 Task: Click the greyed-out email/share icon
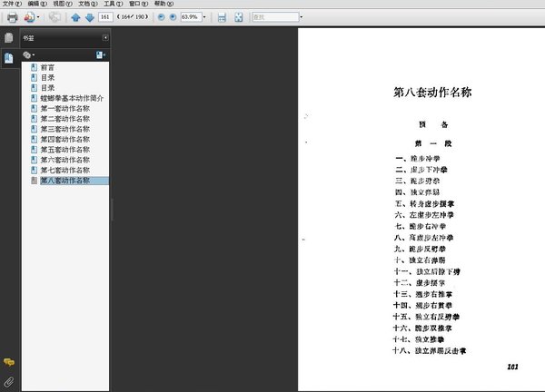(54, 16)
